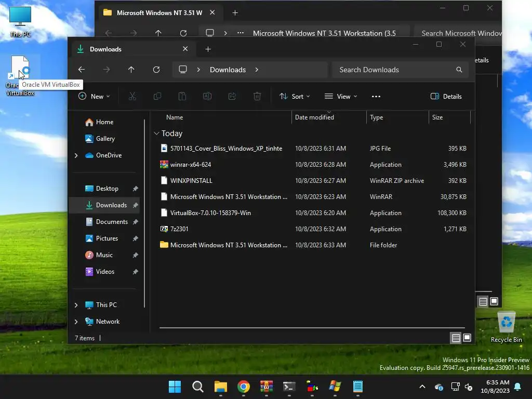
Task: Select the This PC desktop icon
Action: tap(20, 21)
